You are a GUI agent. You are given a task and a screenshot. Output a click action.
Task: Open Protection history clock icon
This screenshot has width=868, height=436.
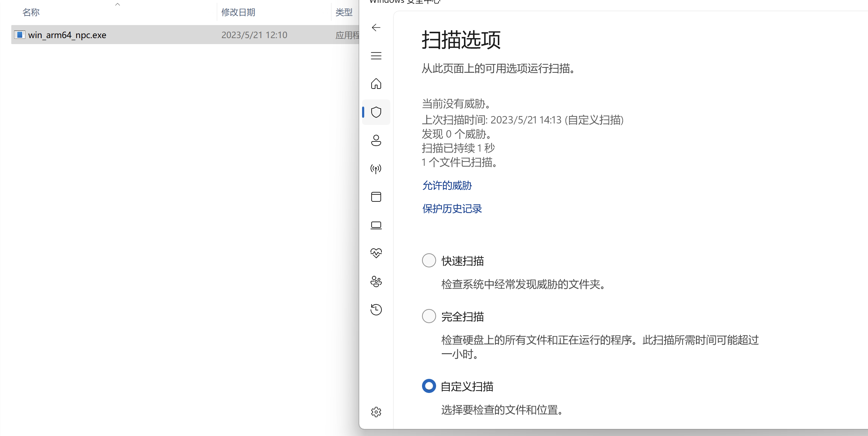pos(376,310)
